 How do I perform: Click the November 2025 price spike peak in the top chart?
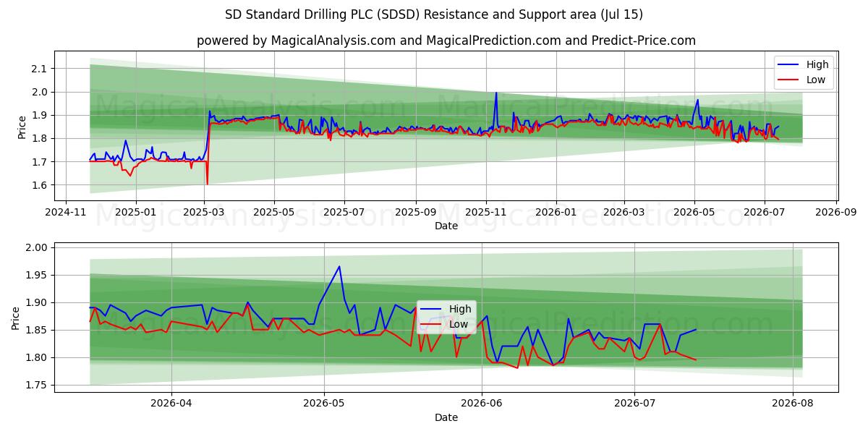point(495,93)
